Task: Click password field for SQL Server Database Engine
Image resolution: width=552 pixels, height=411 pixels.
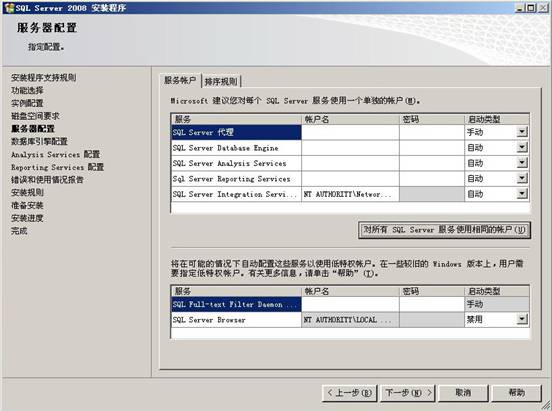Action: 432,148
